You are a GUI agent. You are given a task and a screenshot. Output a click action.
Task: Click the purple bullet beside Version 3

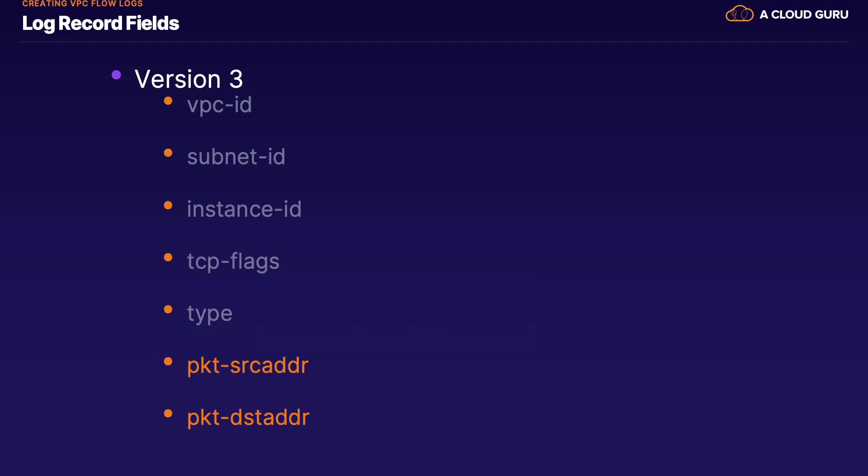[116, 75]
